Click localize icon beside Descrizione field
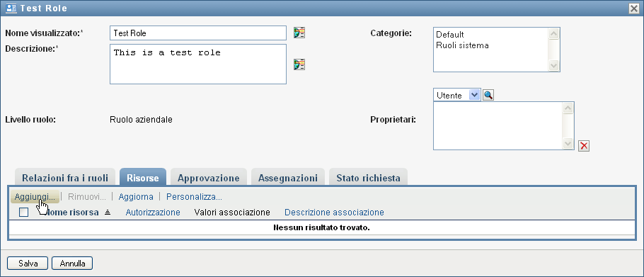This screenshot has width=644, height=277. click(299, 64)
